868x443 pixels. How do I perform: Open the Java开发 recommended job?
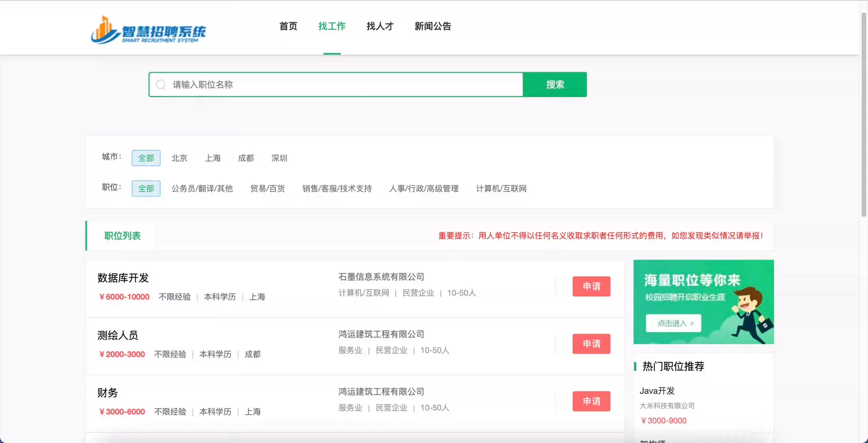coord(657,391)
